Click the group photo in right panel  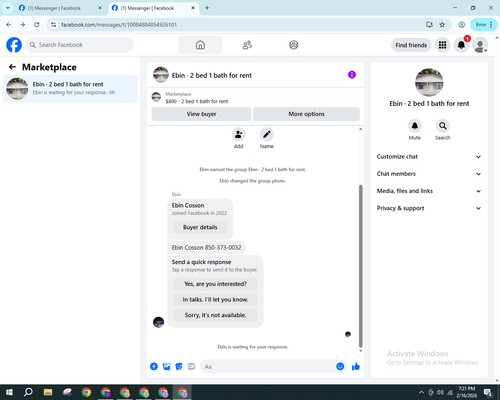(x=429, y=82)
